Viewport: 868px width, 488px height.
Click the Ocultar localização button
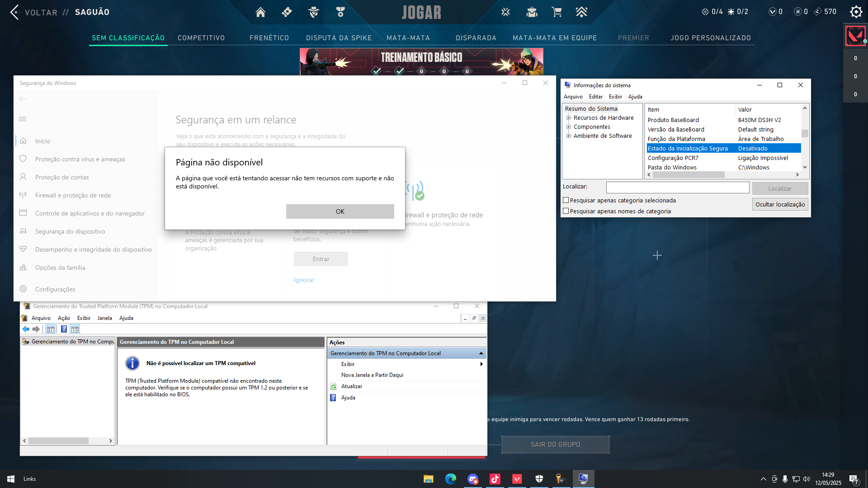780,204
